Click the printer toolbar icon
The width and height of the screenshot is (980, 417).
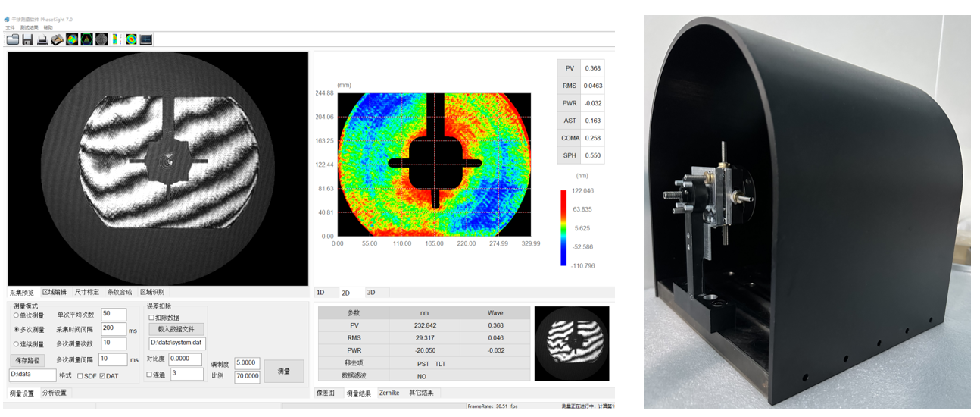coord(42,39)
